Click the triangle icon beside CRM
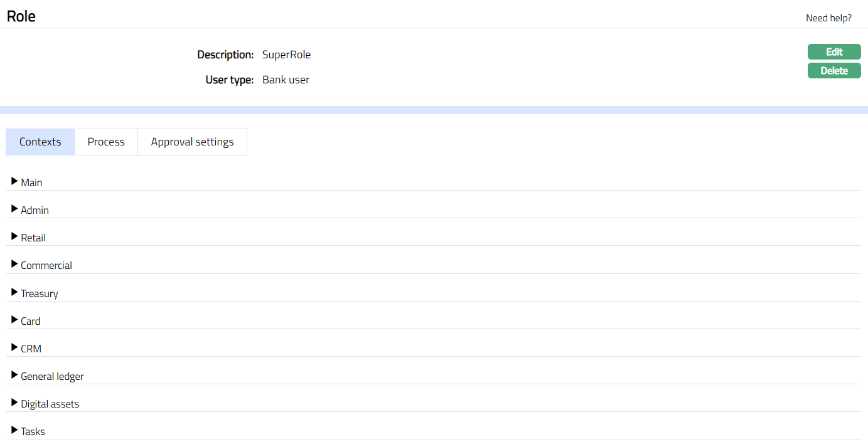 15,348
